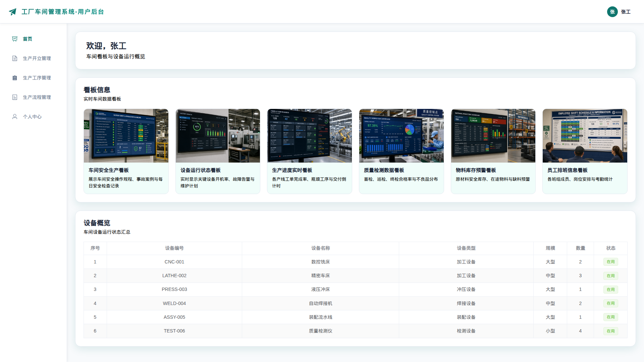Click the 冲压设备 type cell
This screenshot has width=644, height=362.
pyautogui.click(x=466, y=289)
